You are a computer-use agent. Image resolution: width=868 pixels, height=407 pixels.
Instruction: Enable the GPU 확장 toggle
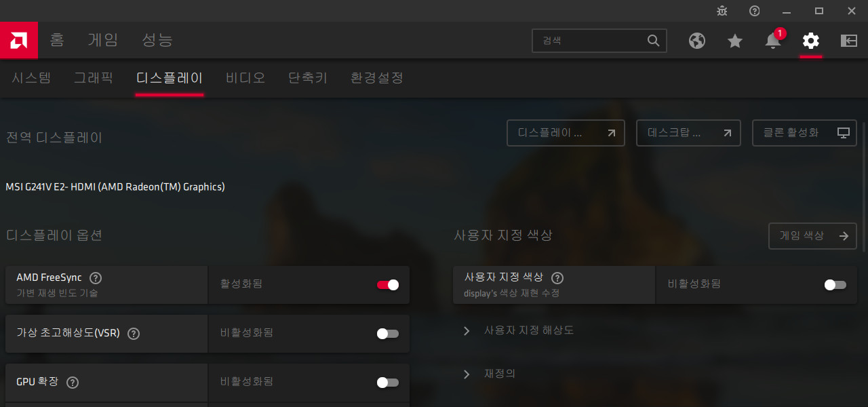[x=388, y=383]
